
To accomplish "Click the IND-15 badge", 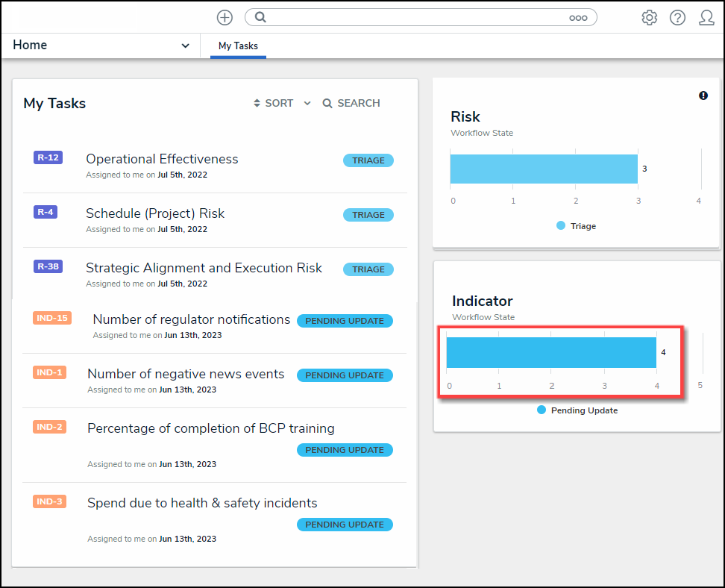I will 52,318.
